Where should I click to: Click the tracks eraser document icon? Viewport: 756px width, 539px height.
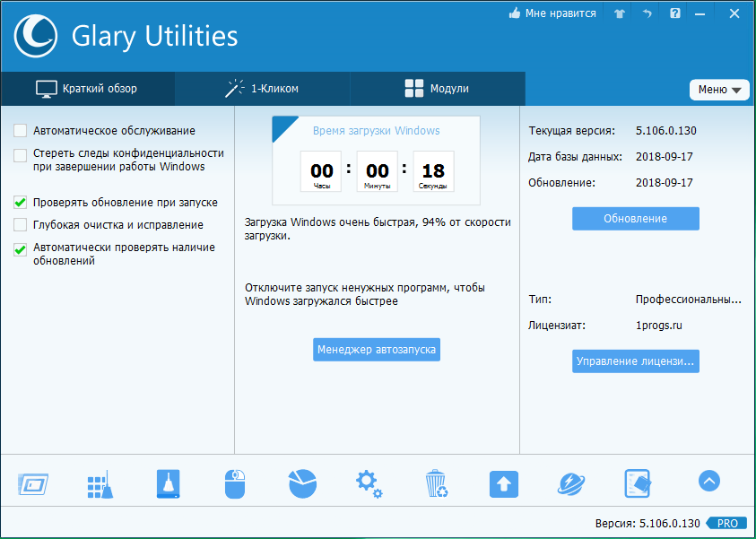coord(638,482)
